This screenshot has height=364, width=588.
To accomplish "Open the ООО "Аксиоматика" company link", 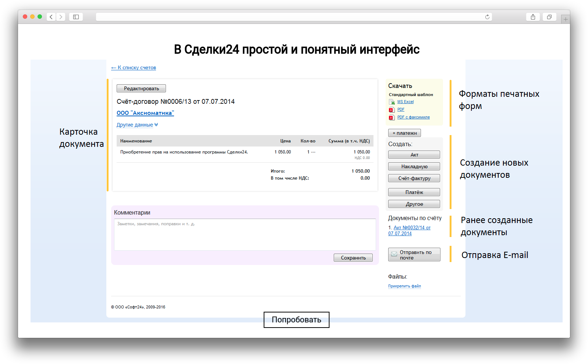I will click(x=145, y=113).
